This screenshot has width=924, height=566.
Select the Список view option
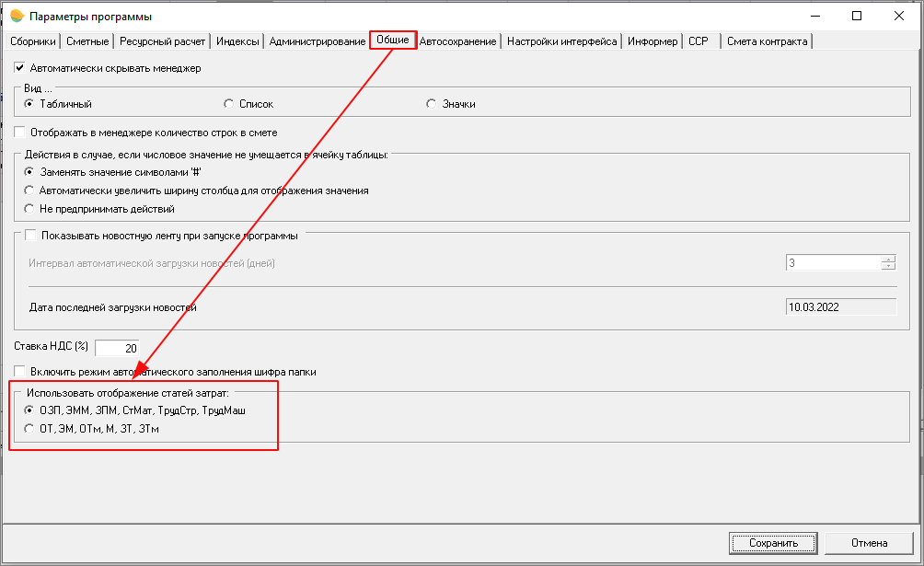point(228,104)
